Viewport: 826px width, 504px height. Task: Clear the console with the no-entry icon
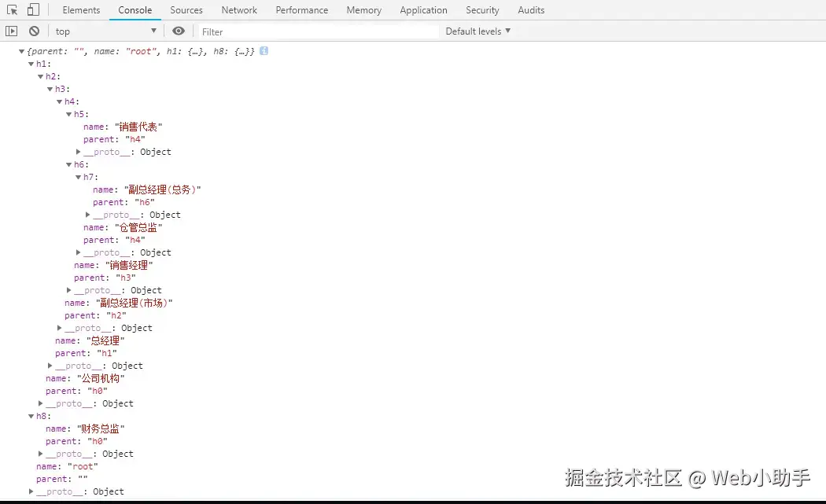click(32, 31)
